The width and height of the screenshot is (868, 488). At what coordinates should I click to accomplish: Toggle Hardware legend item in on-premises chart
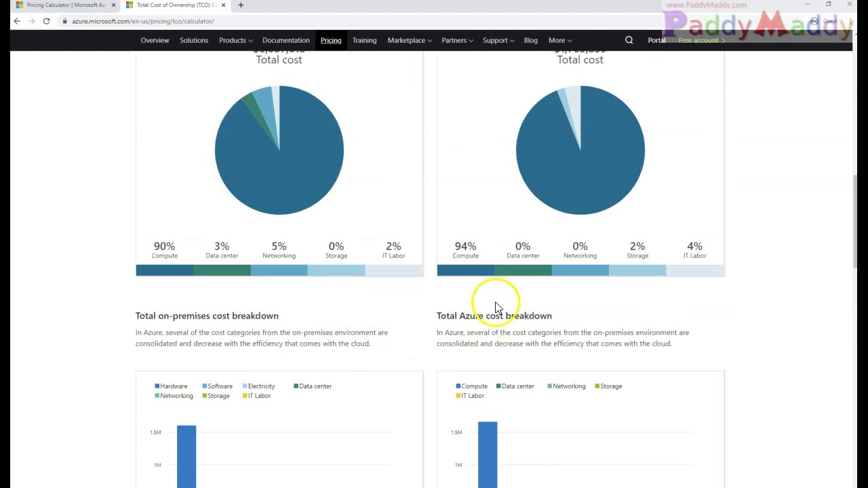coord(171,386)
